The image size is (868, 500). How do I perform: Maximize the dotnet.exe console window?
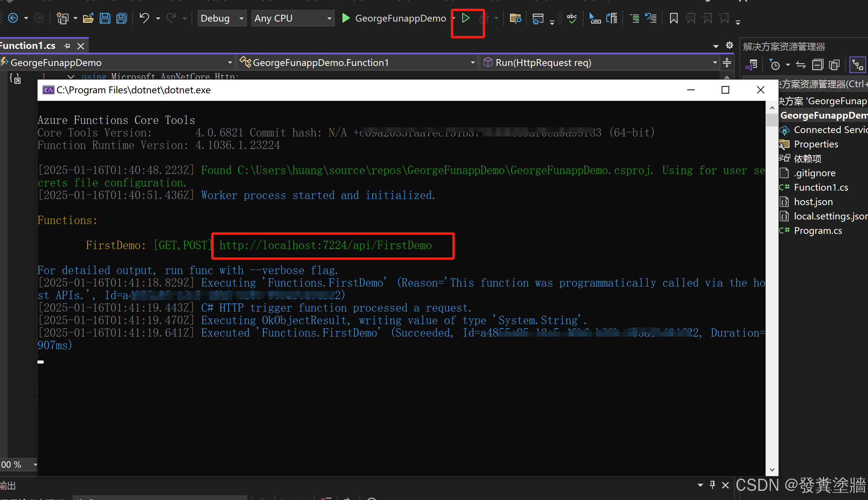[x=725, y=90]
